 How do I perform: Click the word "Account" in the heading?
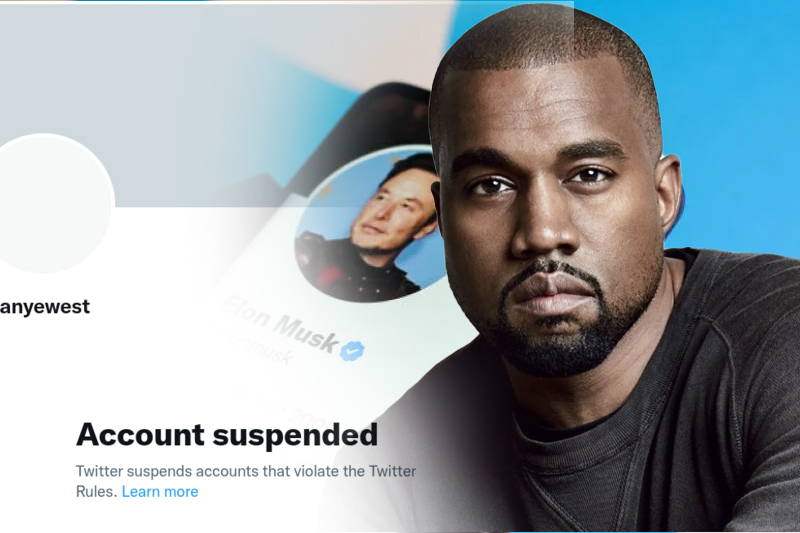pos(140,435)
